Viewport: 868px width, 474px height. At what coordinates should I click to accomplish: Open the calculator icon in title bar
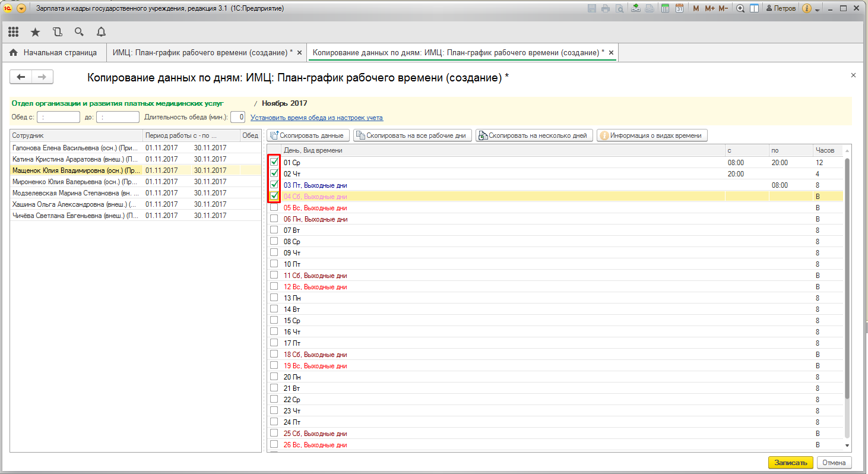[x=665, y=8]
